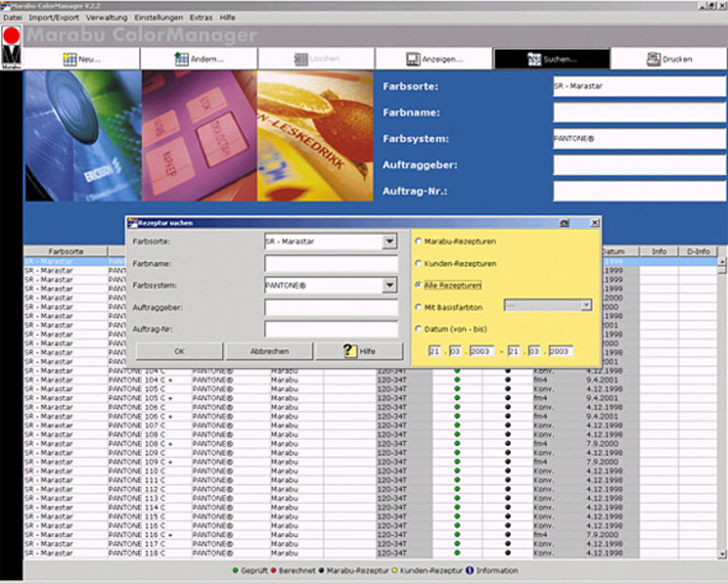Click the end date month field

coord(534,351)
